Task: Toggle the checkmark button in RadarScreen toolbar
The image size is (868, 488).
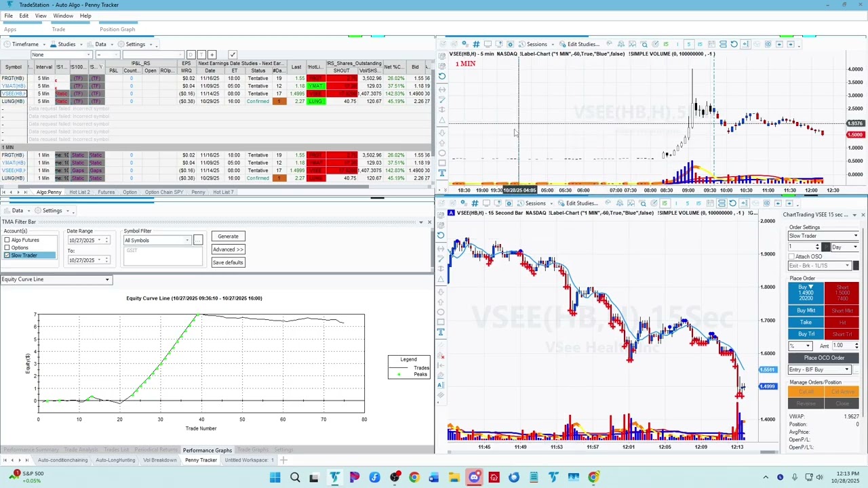Action: coord(232,54)
